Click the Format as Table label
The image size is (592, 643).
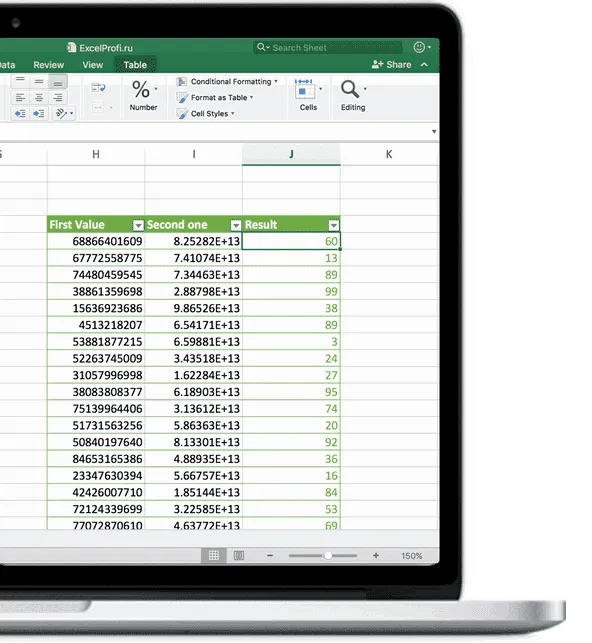pos(219,98)
